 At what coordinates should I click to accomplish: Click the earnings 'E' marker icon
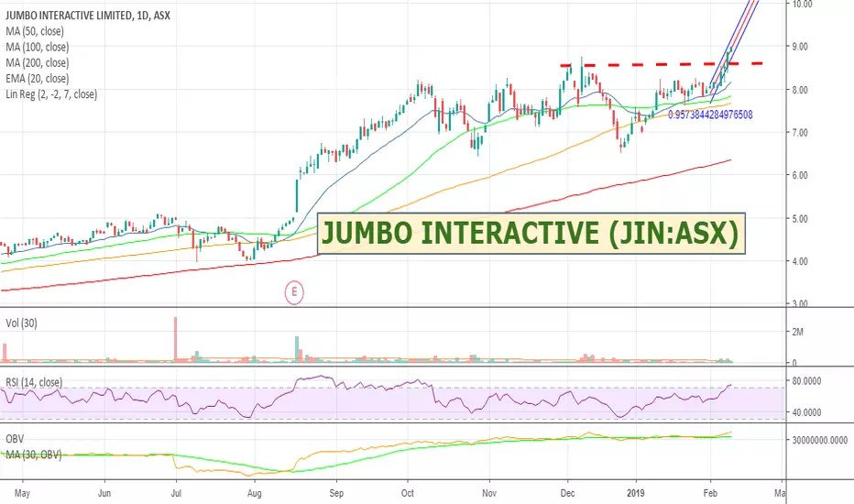[294, 292]
